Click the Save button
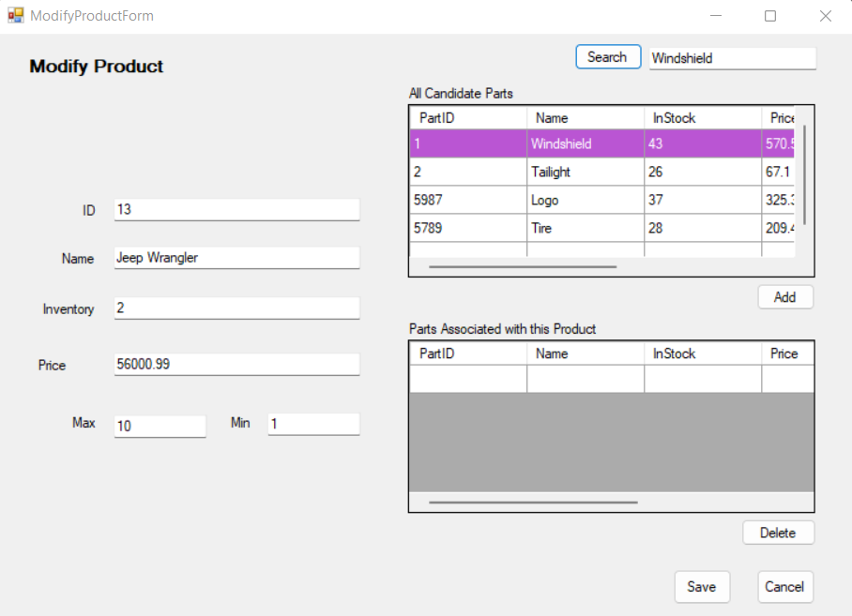 pyautogui.click(x=702, y=586)
